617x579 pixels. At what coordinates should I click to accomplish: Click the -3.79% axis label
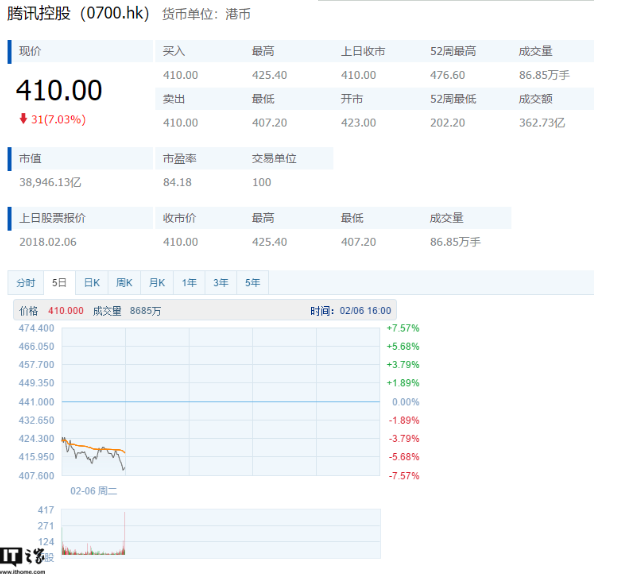(x=404, y=438)
